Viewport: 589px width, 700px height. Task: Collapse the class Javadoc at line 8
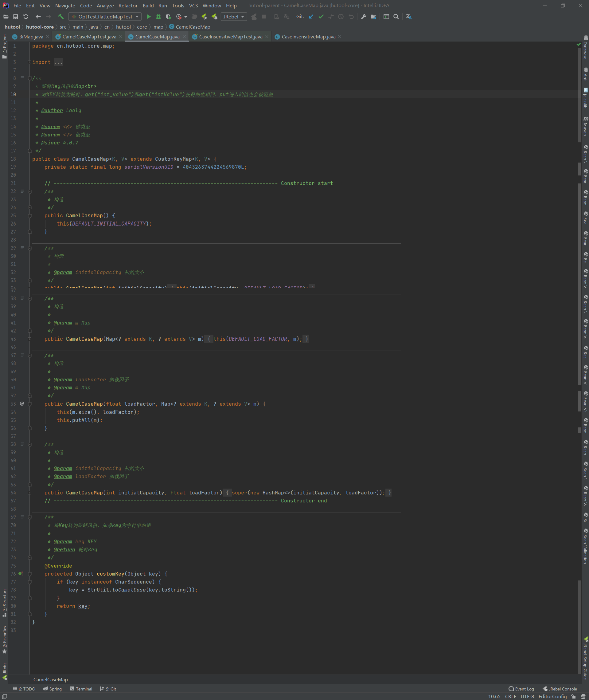[30, 78]
